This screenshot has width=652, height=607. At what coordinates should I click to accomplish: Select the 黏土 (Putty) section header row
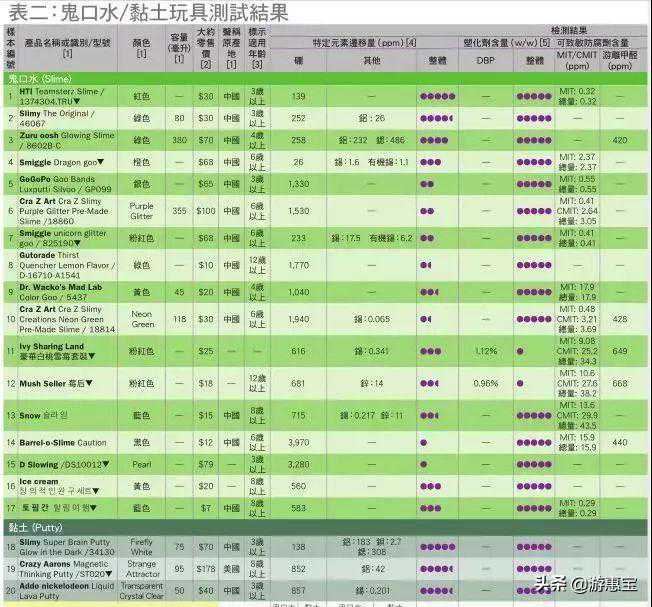[325, 527]
